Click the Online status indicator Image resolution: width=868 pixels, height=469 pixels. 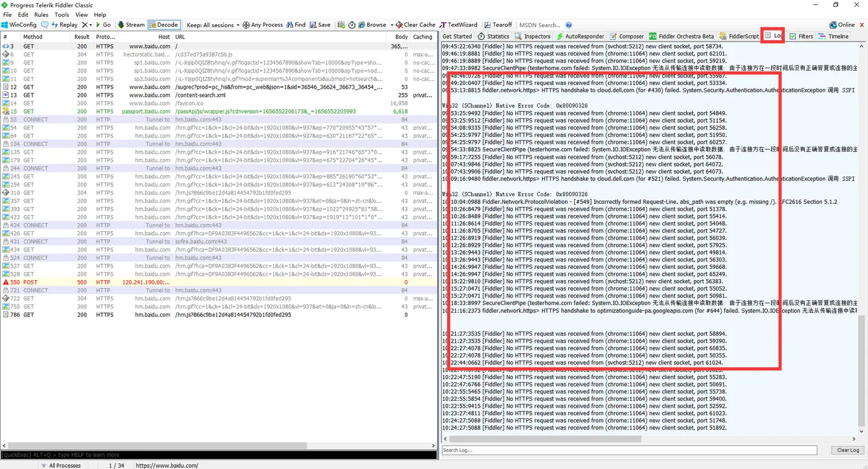[x=842, y=25]
